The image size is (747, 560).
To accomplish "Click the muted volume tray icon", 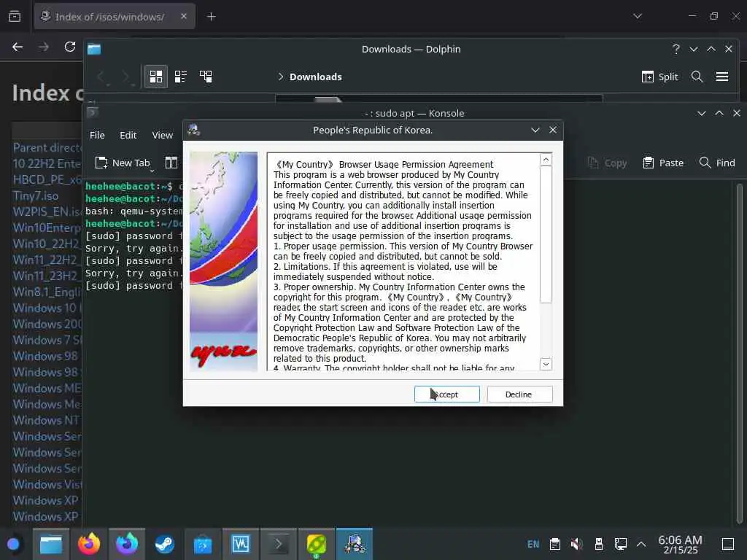I will point(577,544).
